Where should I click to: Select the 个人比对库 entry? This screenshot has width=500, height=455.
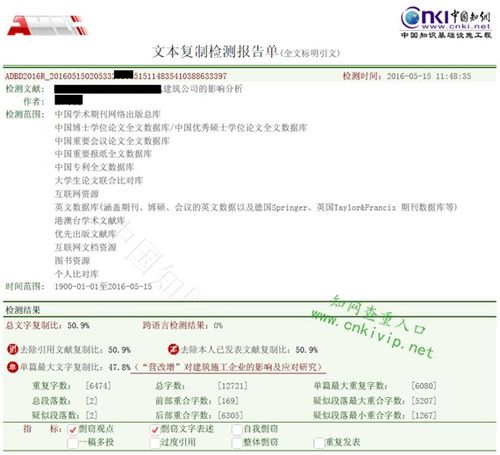tap(77, 274)
